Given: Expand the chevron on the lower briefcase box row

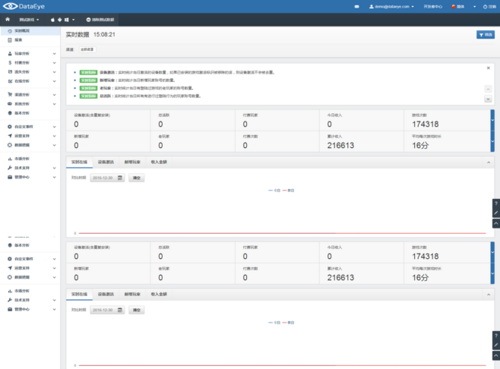Looking at the screenshot, I should tap(54, 310).
